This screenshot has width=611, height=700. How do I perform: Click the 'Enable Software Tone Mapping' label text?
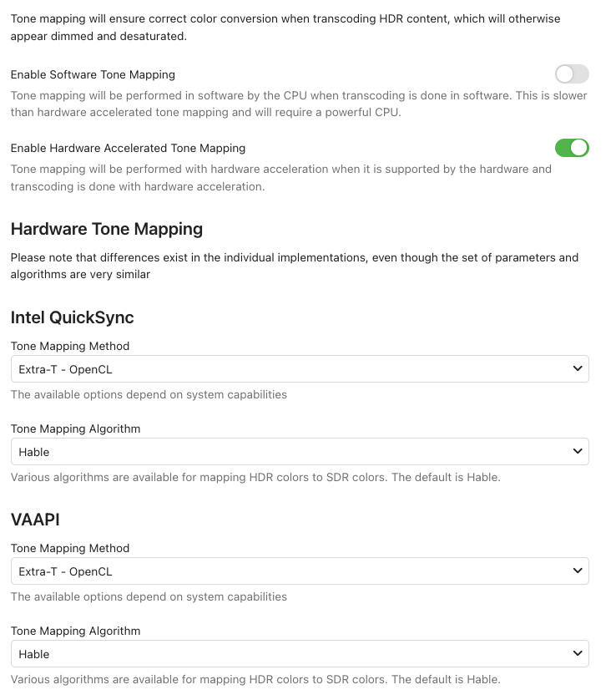pyautogui.click(x=93, y=74)
